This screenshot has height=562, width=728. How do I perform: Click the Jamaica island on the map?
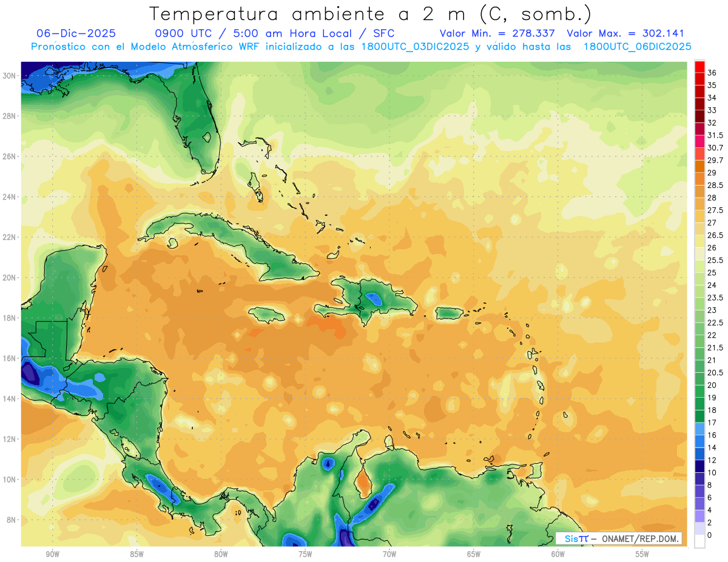pyautogui.click(x=267, y=314)
